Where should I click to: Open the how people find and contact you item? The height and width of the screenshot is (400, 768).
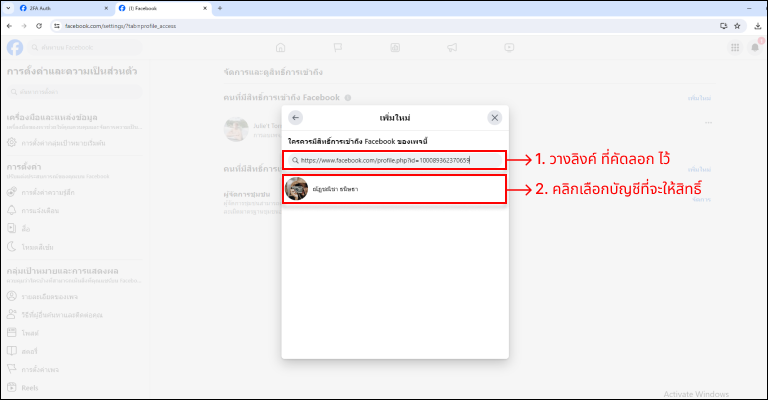click(75, 315)
